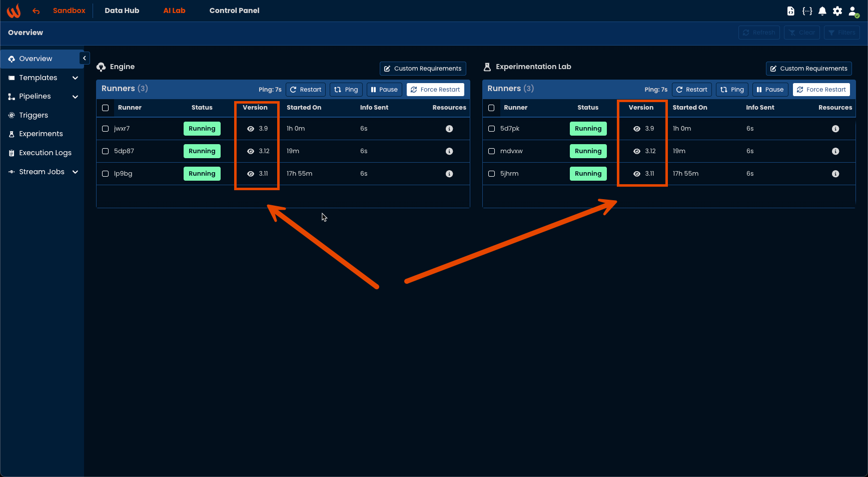Show resources info for runner jwxr7
Image resolution: width=868 pixels, height=477 pixels.
pos(449,129)
